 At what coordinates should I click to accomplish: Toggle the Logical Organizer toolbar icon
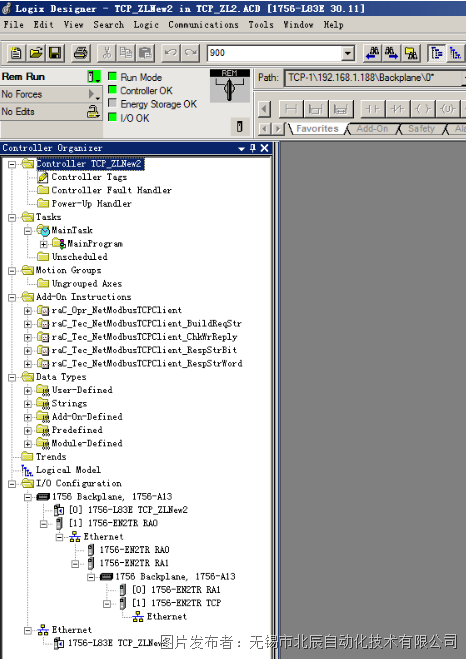pos(455,53)
